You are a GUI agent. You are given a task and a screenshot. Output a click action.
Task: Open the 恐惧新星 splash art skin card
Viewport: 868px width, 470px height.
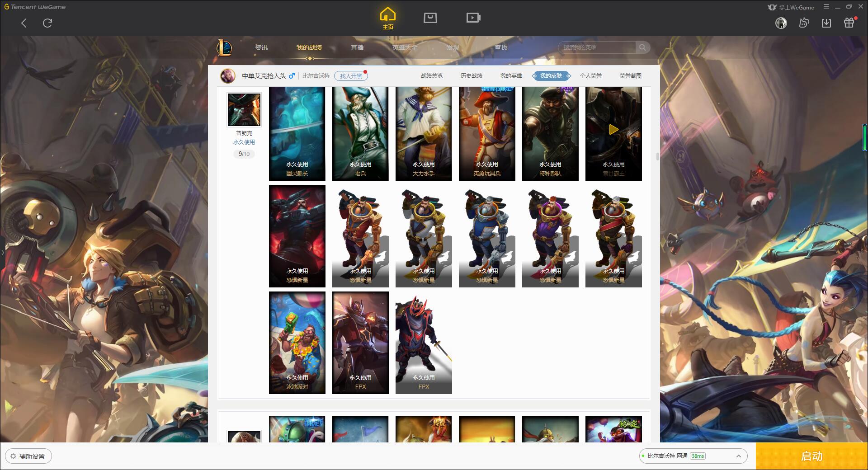tap(297, 236)
